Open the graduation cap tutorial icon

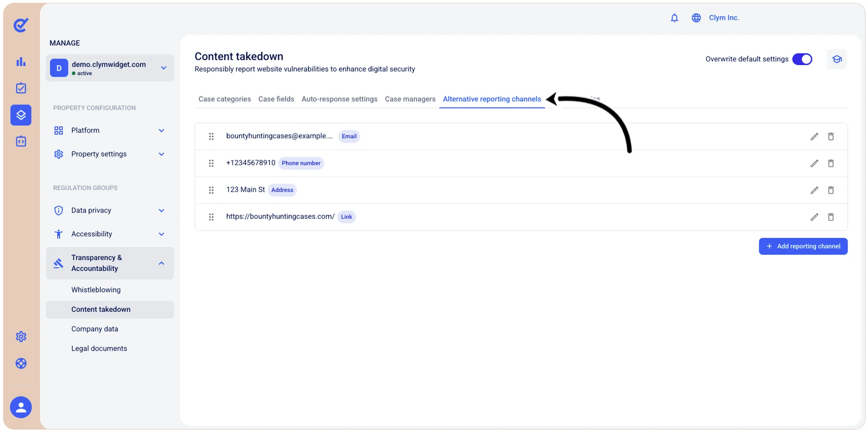tap(837, 59)
